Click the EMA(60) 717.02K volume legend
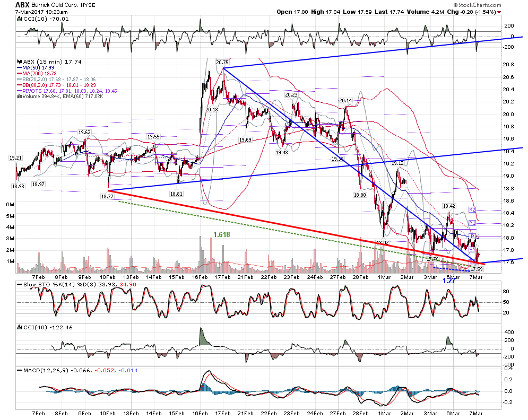The image size is (528, 420). 83,97
